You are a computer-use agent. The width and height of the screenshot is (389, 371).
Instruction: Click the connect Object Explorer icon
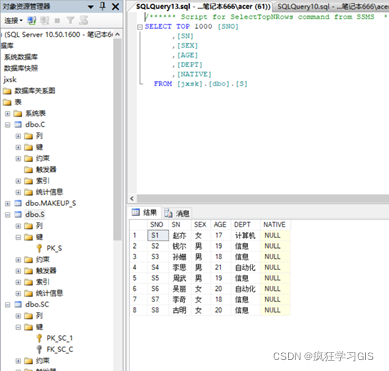[x=32, y=21]
